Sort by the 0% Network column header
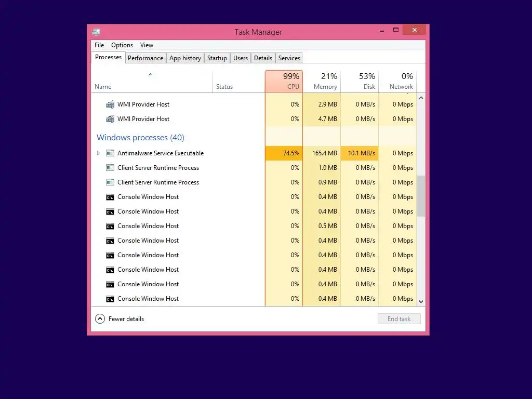The image size is (532, 399). pyautogui.click(x=397, y=82)
